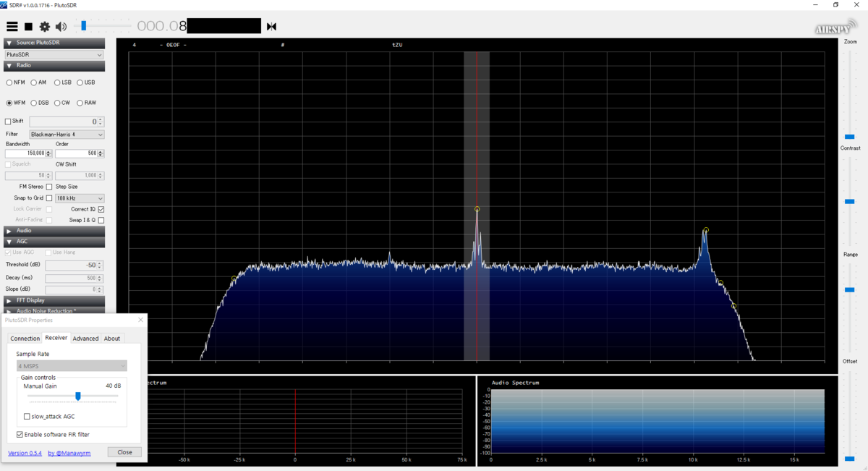Viewport: 868px width, 471px height.
Task: Toggle the FM Stereo checkbox
Action: coord(49,187)
